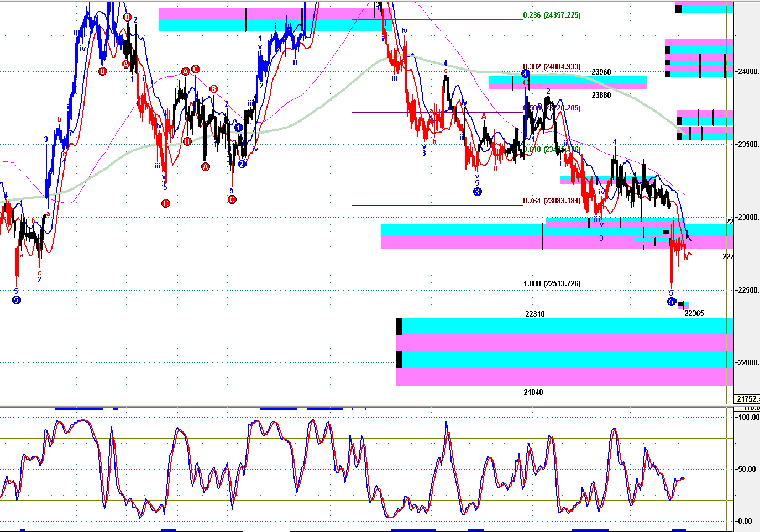Click the 22365 label near the latest low

pyautogui.click(x=694, y=313)
